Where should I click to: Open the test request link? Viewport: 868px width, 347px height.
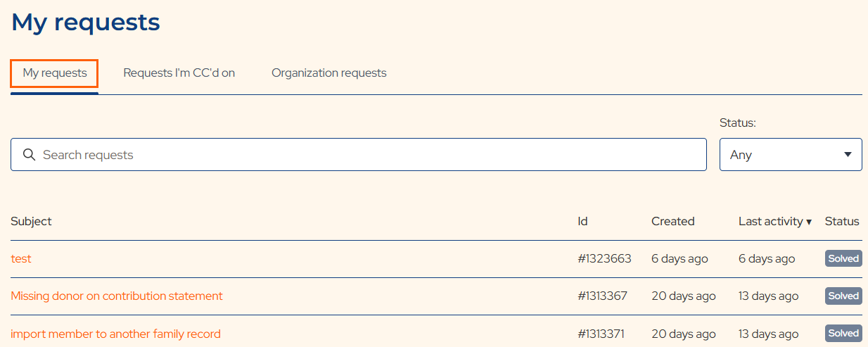(21, 258)
